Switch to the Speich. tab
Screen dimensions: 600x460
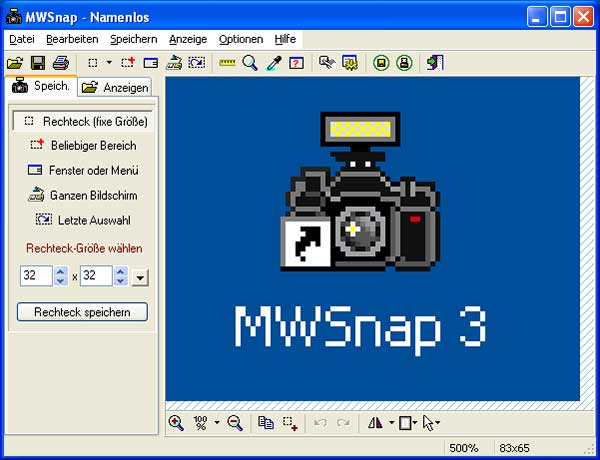tap(41, 86)
